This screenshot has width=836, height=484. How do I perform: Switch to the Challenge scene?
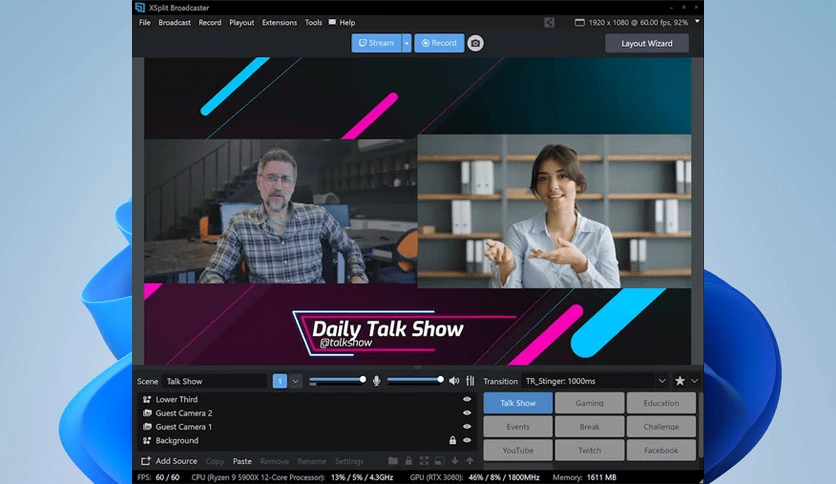pyautogui.click(x=661, y=426)
